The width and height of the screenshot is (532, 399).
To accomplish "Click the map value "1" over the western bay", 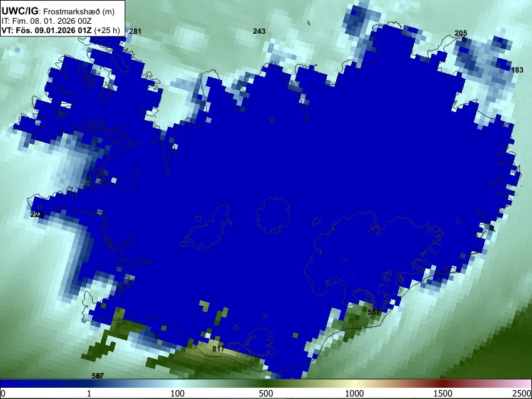I will (88, 178).
